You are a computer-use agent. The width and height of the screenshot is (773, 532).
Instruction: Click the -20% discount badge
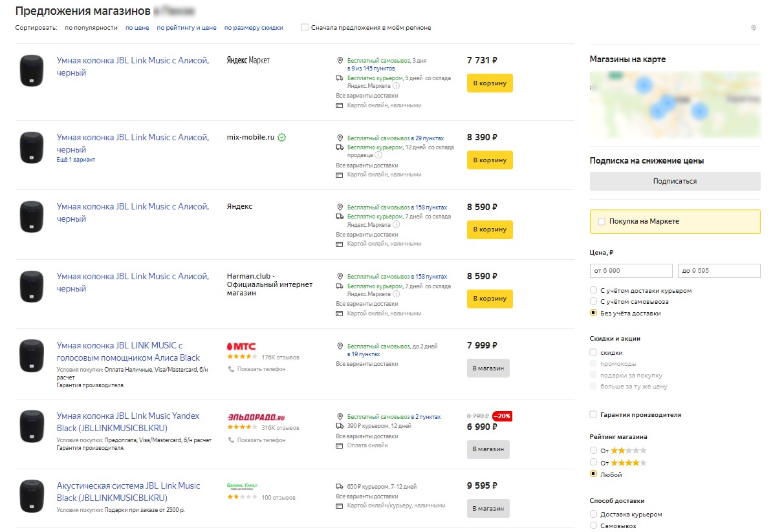pyautogui.click(x=503, y=416)
